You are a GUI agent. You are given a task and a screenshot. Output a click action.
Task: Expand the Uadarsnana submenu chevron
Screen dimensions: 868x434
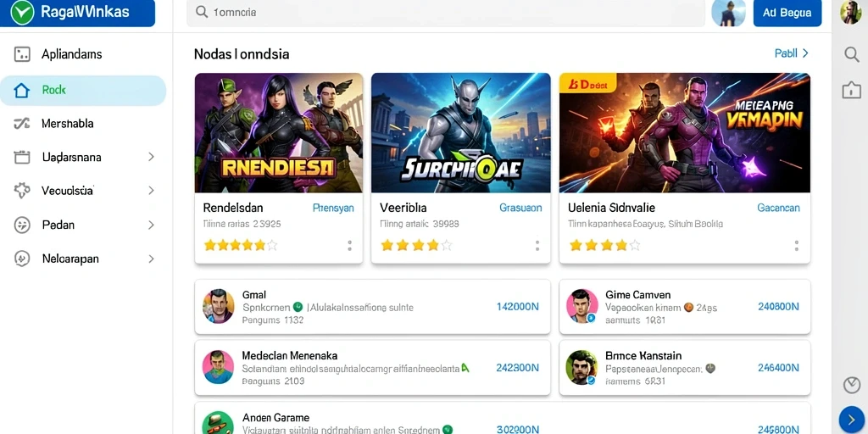pos(151,157)
